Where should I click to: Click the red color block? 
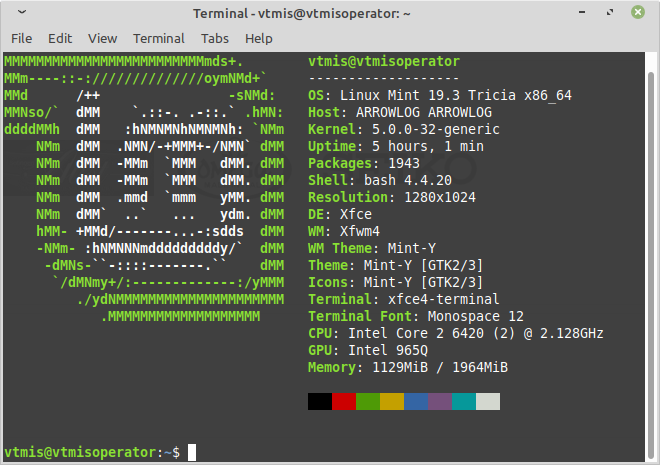(x=344, y=401)
